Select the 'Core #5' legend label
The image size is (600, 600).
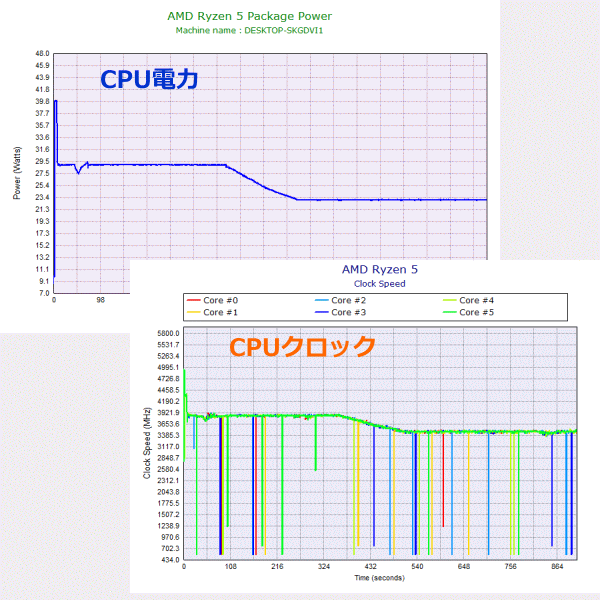[x=476, y=312]
